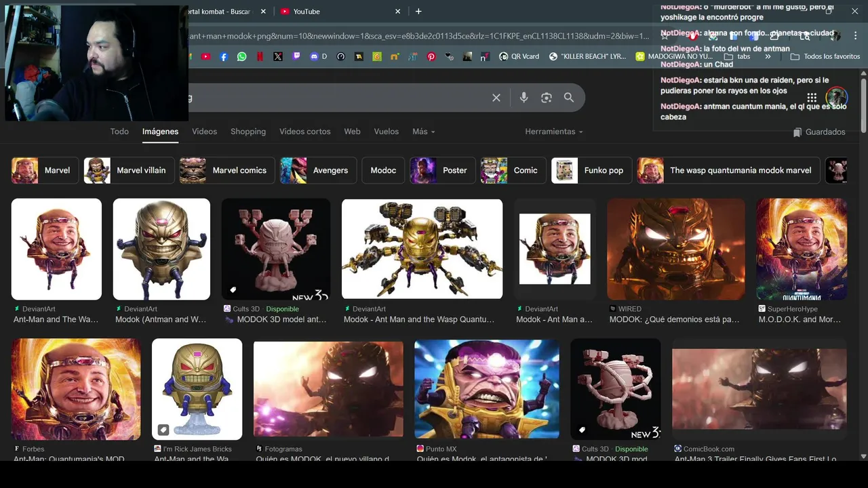Open the MADOGIWA NO YU... bookmark
This screenshot has width=868, height=488.
pyautogui.click(x=674, y=57)
